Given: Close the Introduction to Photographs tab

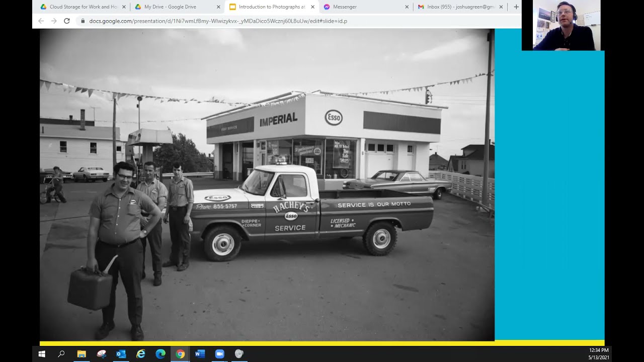Looking at the screenshot, I should pos(312,7).
